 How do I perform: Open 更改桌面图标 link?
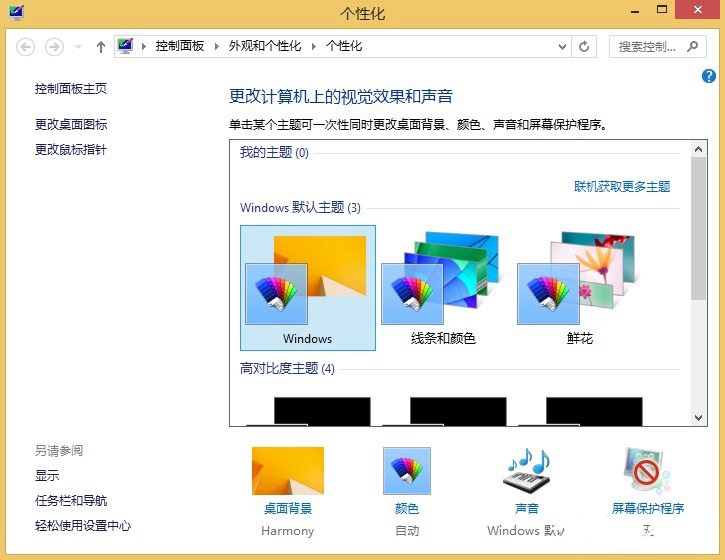point(71,124)
